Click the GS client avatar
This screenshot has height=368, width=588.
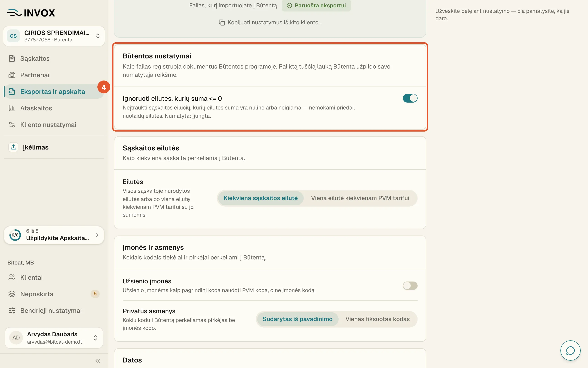[x=13, y=36]
